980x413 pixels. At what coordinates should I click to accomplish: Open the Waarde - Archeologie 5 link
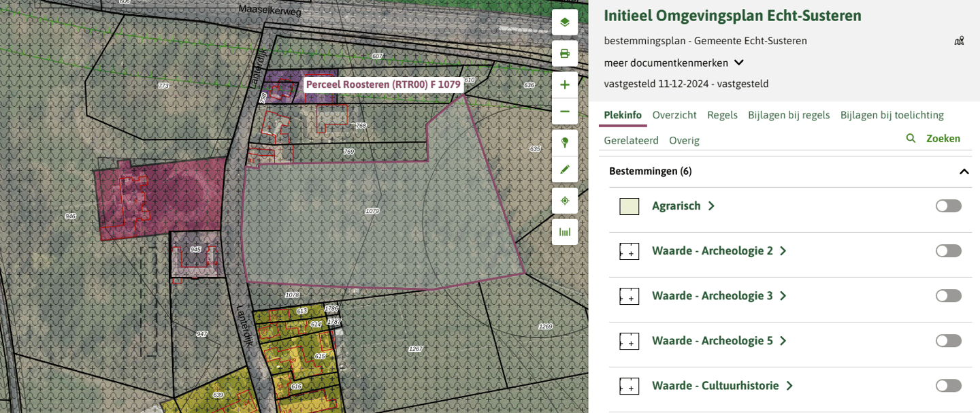(x=713, y=341)
